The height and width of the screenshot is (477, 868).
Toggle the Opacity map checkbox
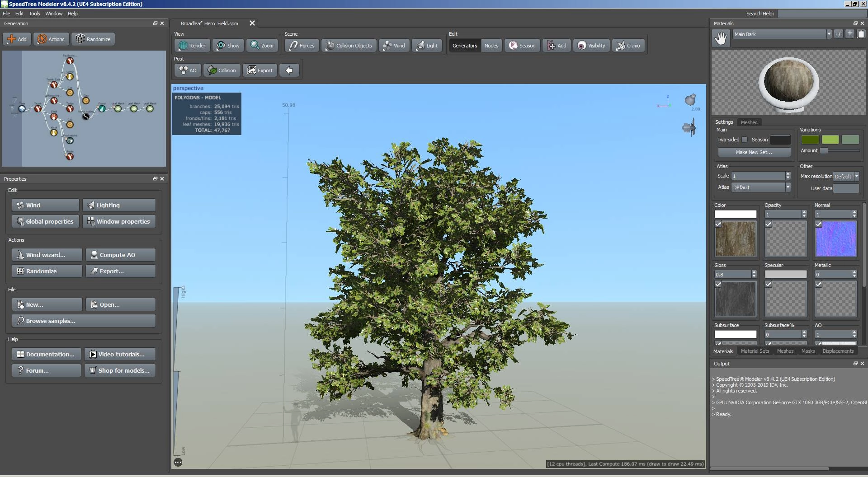769,224
